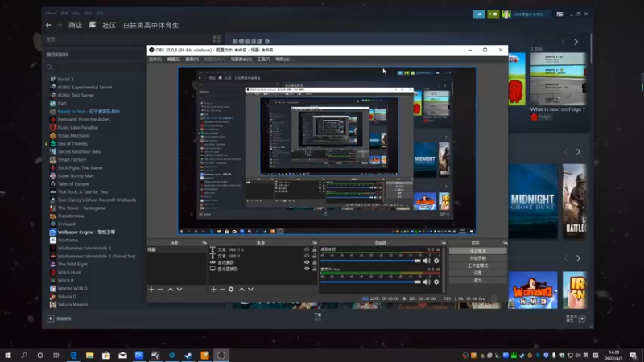Add a scene with the plus icon in Scenes panel
Image resolution: width=644 pixels, height=362 pixels.
[151, 290]
